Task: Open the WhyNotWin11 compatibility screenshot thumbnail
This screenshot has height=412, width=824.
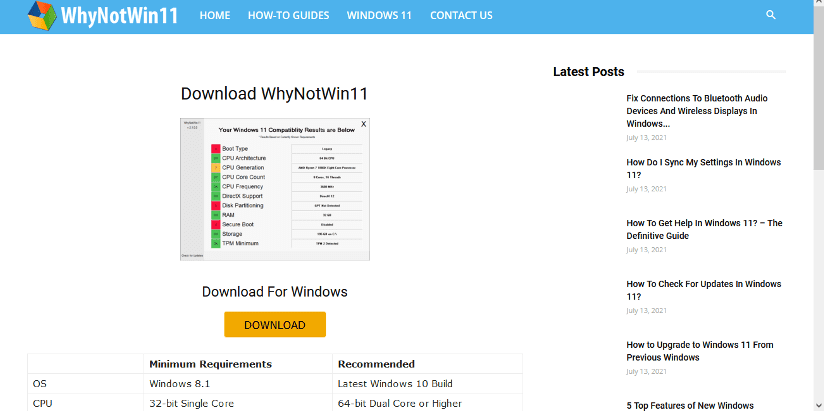Action: point(275,189)
